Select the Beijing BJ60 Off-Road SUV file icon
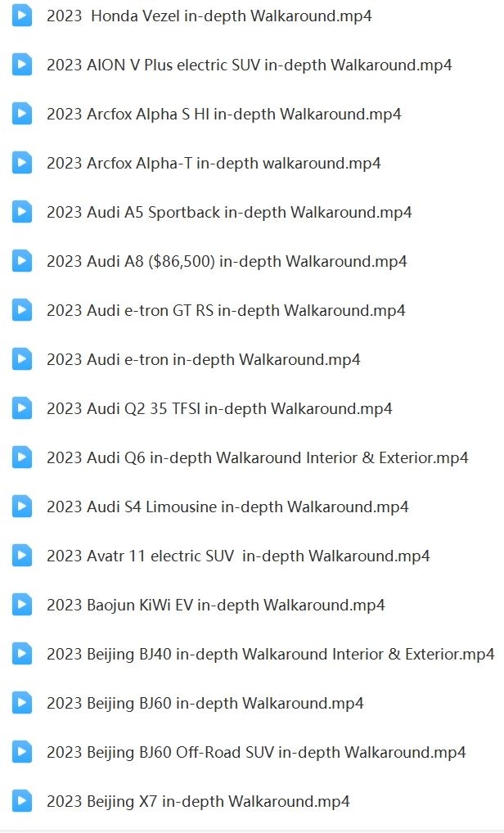Image resolution: width=504 pixels, height=833 pixels. tap(22, 752)
